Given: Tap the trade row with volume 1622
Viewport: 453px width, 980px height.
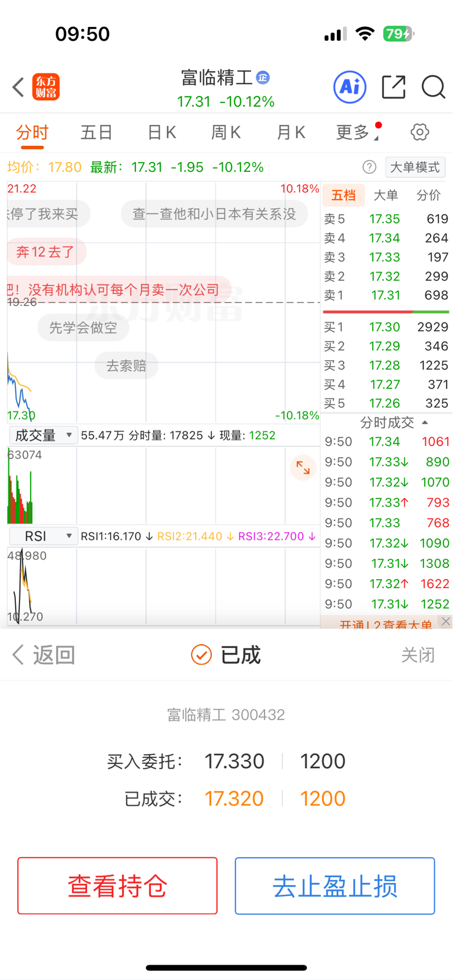Looking at the screenshot, I should pos(387,584).
